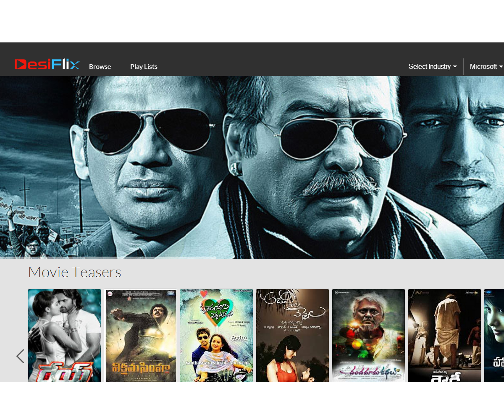Open the partially visible teal face poster
The height and width of the screenshot is (420, 504).
pyautogui.click(x=494, y=336)
